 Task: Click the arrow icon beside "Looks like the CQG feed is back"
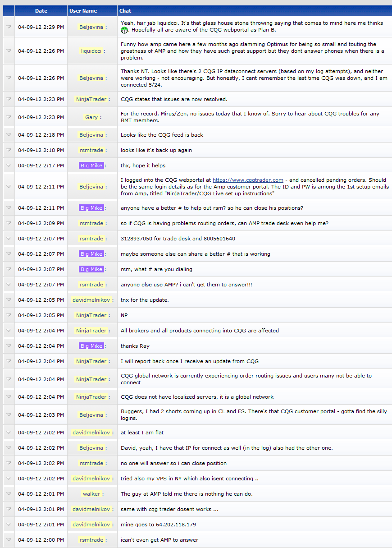9,135
